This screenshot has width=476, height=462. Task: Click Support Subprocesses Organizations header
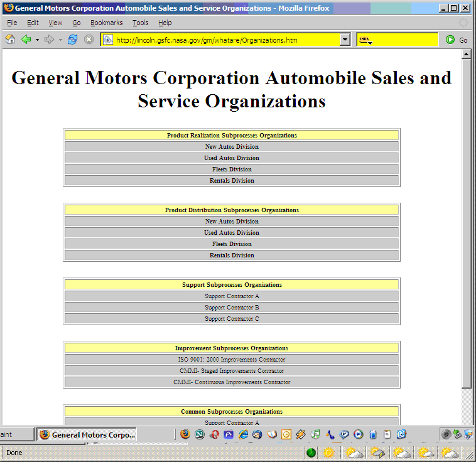point(232,284)
